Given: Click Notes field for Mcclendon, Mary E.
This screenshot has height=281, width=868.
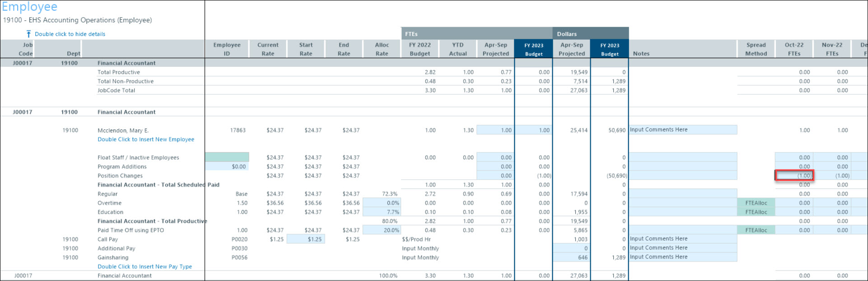Looking at the screenshot, I should (x=683, y=130).
